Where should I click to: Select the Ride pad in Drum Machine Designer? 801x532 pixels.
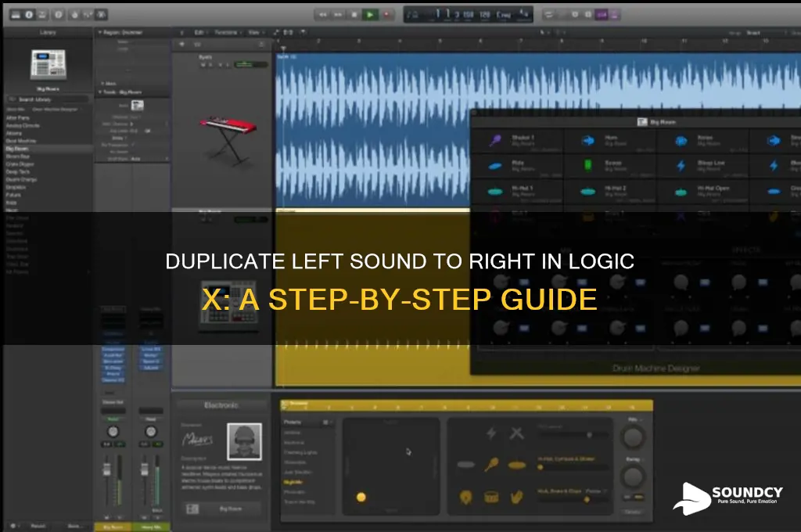click(x=517, y=166)
